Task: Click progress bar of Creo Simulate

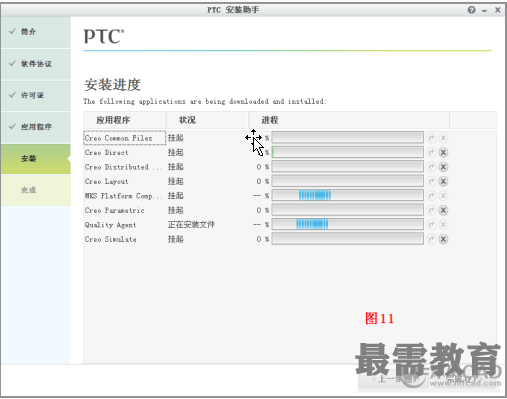Action: tap(347, 239)
